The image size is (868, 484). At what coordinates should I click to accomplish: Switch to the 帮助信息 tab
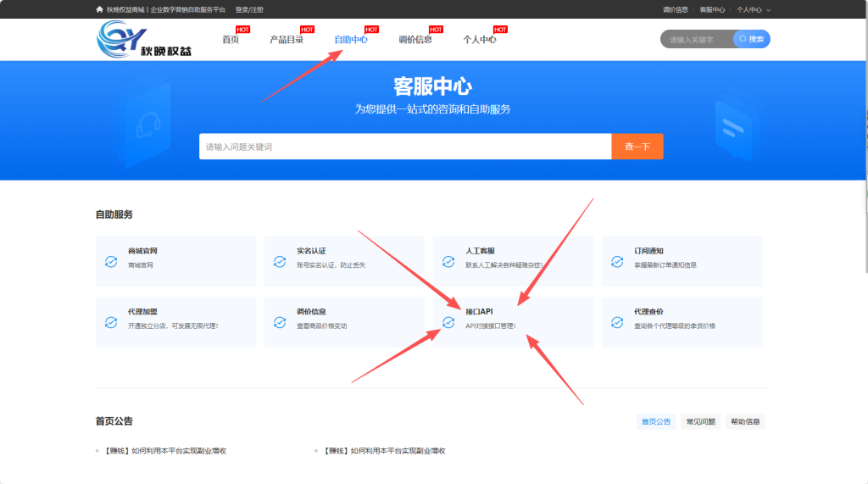pos(746,421)
